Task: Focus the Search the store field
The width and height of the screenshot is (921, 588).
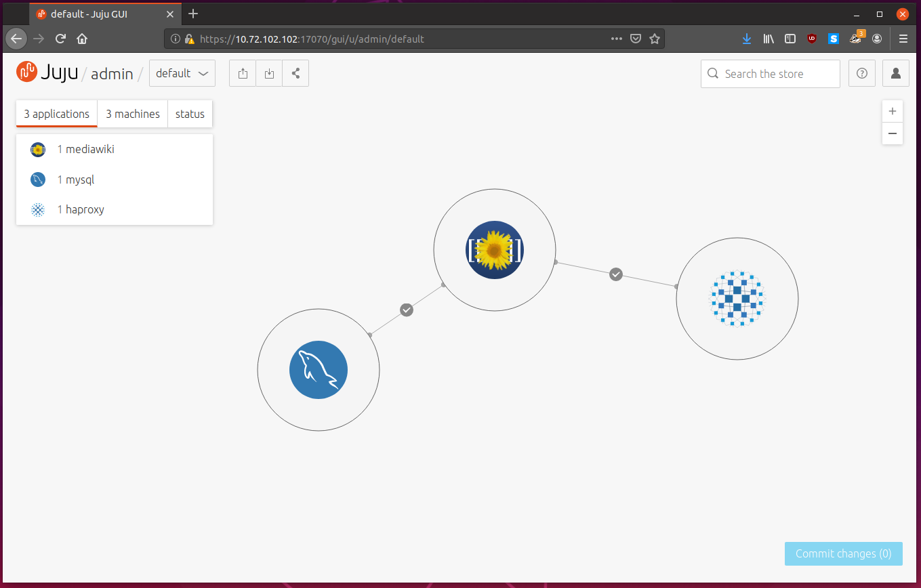Action: coord(771,74)
